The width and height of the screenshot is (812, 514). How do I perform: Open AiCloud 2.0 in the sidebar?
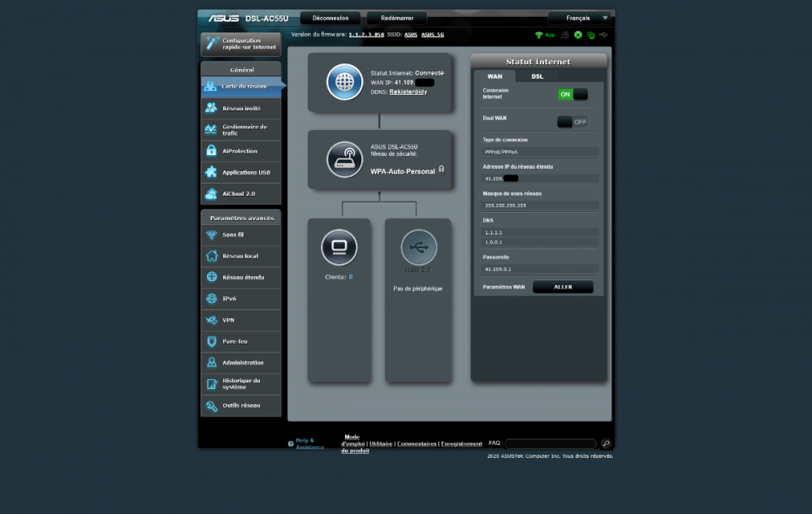[240, 194]
